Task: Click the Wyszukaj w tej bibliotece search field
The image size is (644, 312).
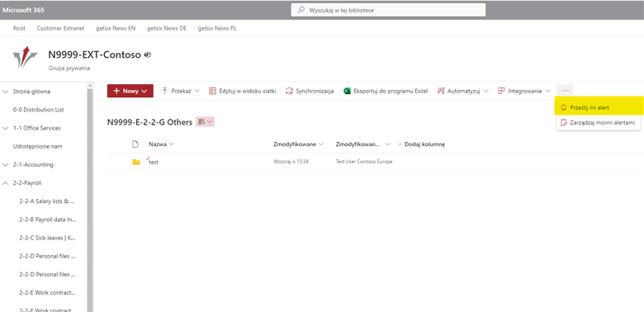Action: (388, 10)
